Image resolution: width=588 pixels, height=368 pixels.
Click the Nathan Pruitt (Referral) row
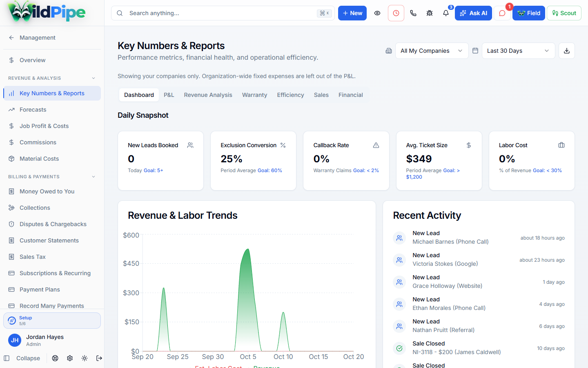tap(479, 326)
